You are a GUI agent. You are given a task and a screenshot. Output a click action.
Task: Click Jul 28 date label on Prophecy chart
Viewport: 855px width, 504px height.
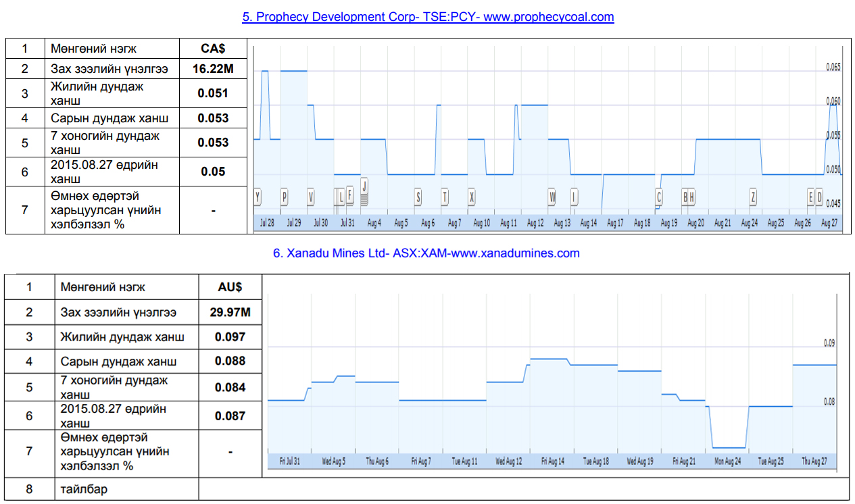point(267,223)
